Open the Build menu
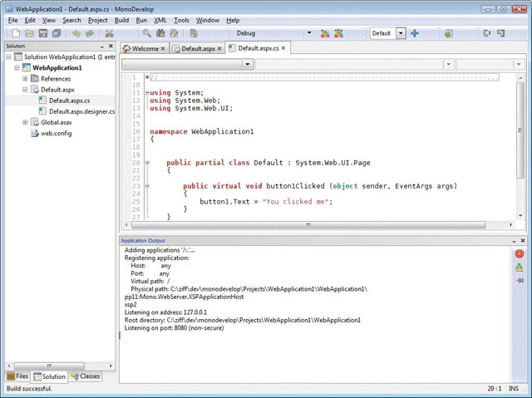532x398 pixels. [121, 20]
